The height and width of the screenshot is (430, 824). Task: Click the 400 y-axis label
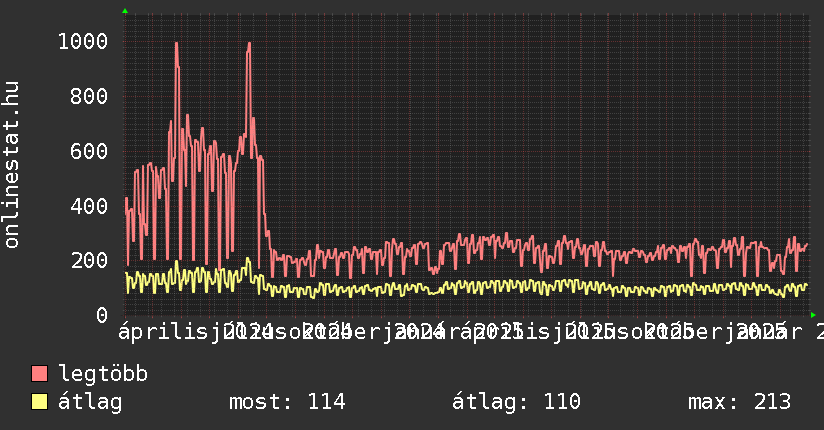coord(90,207)
